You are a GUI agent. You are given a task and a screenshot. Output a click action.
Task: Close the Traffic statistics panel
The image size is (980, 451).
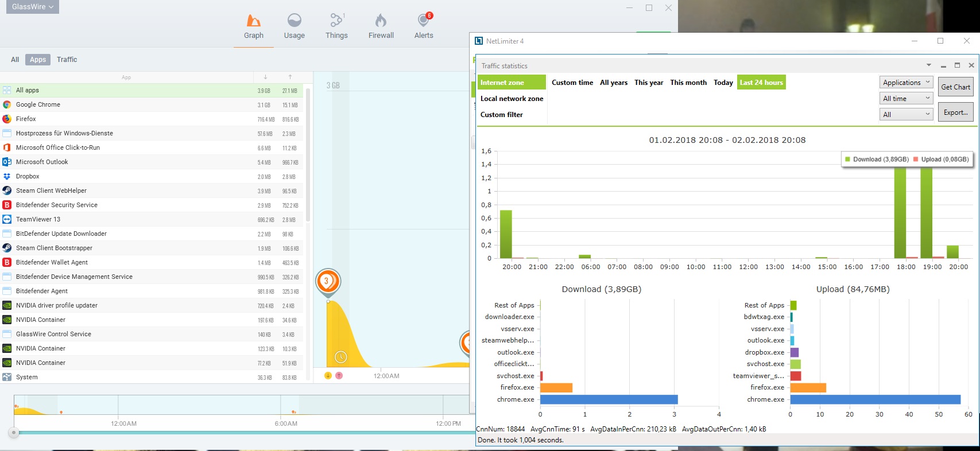tap(971, 65)
